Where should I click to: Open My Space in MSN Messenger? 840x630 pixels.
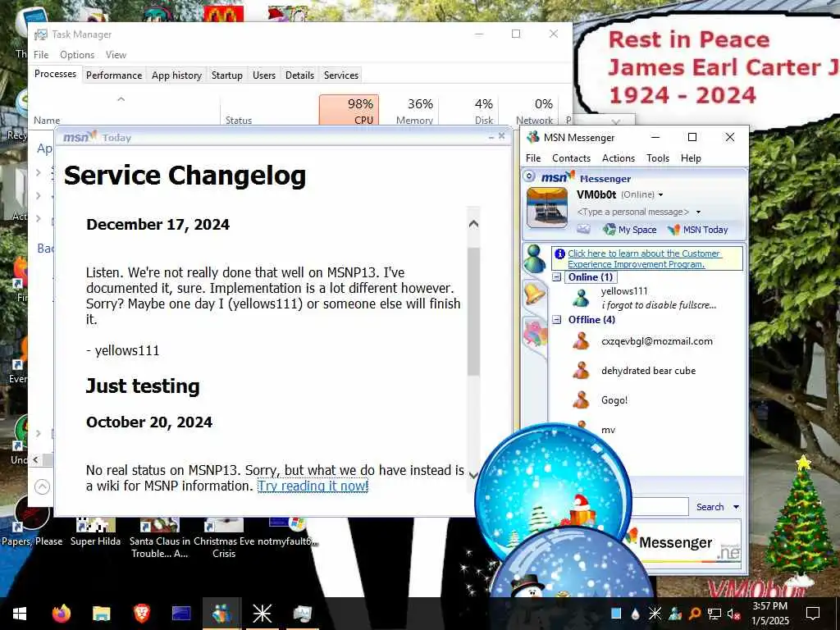(629, 230)
